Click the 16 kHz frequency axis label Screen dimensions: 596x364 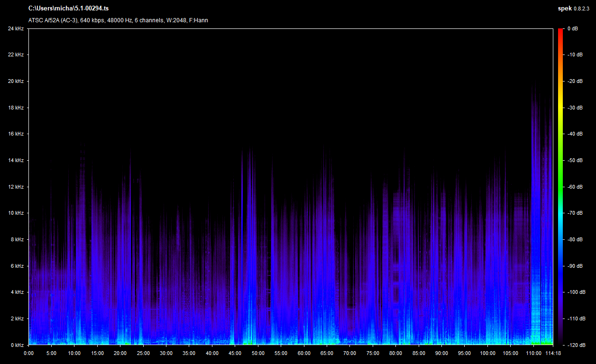[16, 134]
